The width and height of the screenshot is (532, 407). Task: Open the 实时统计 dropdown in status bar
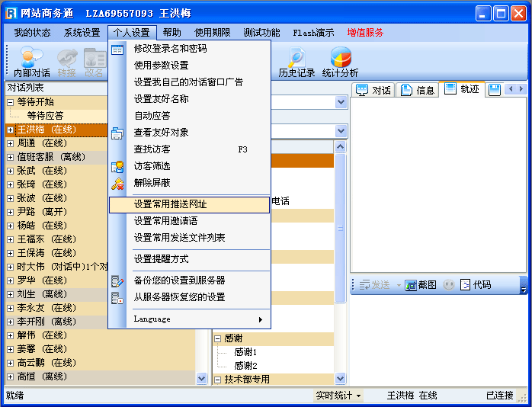338,396
